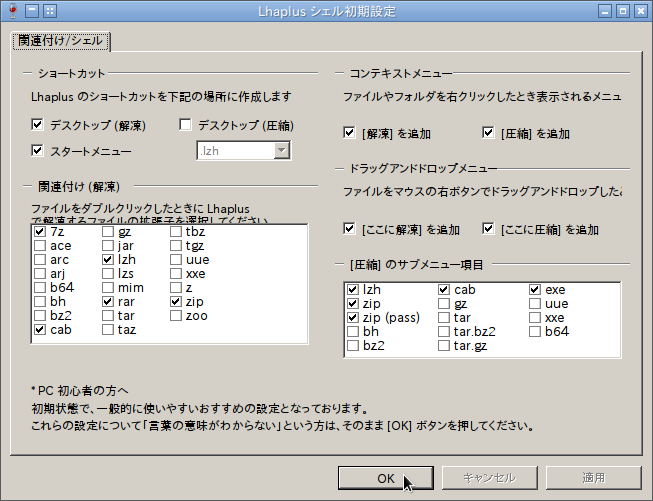
Task: Click the 適用 button
Action: click(593, 478)
